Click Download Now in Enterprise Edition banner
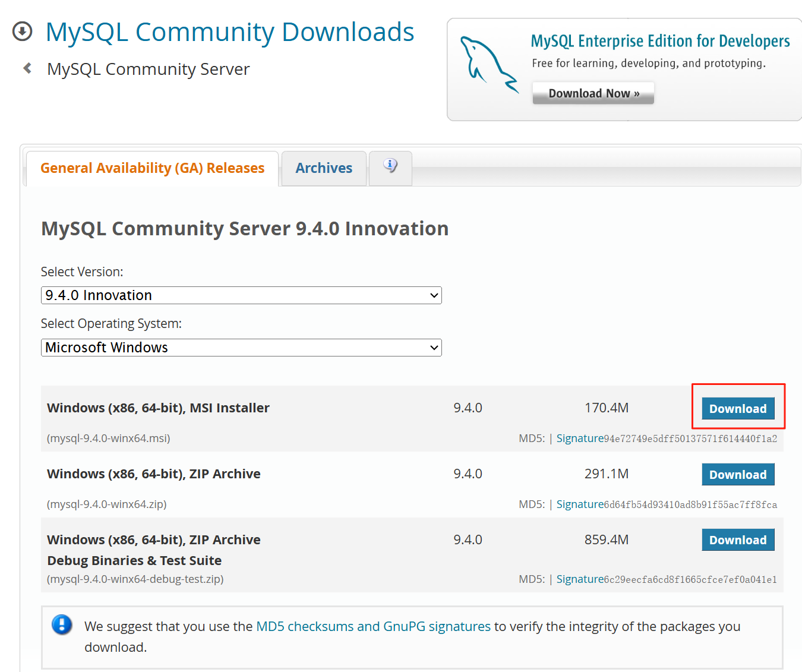 pyautogui.click(x=593, y=93)
